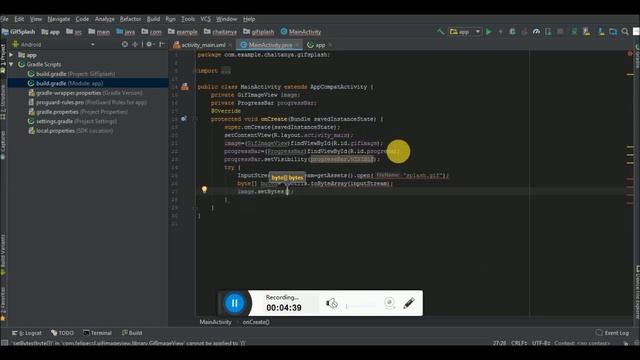Click the yellow quick-fix lightbulb icon
The width and height of the screenshot is (640, 360).
(x=204, y=189)
